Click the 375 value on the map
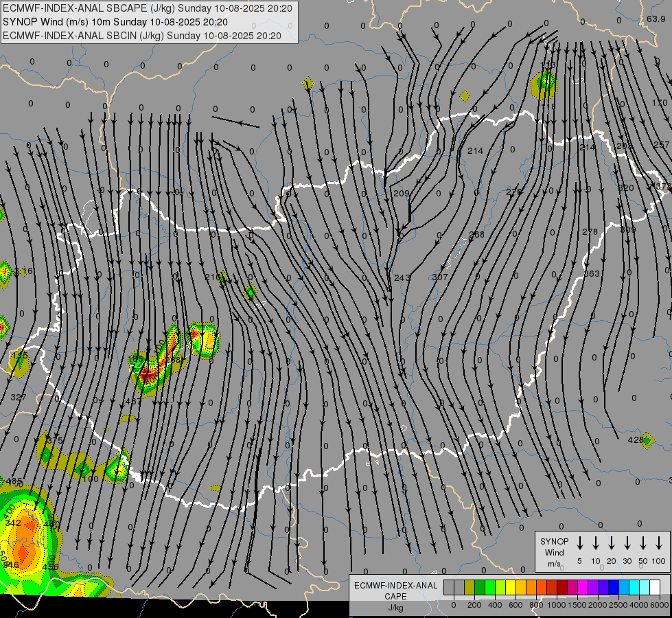 pos(55,440)
